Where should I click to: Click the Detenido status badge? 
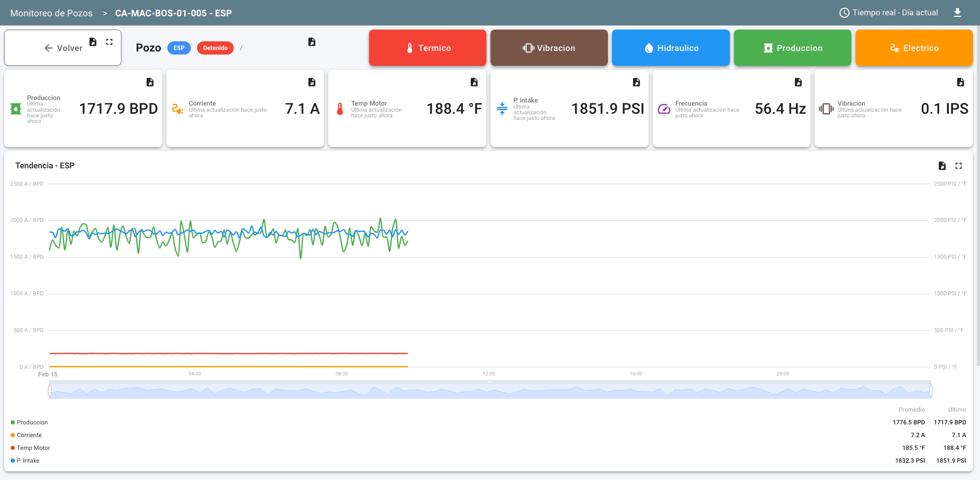[215, 47]
